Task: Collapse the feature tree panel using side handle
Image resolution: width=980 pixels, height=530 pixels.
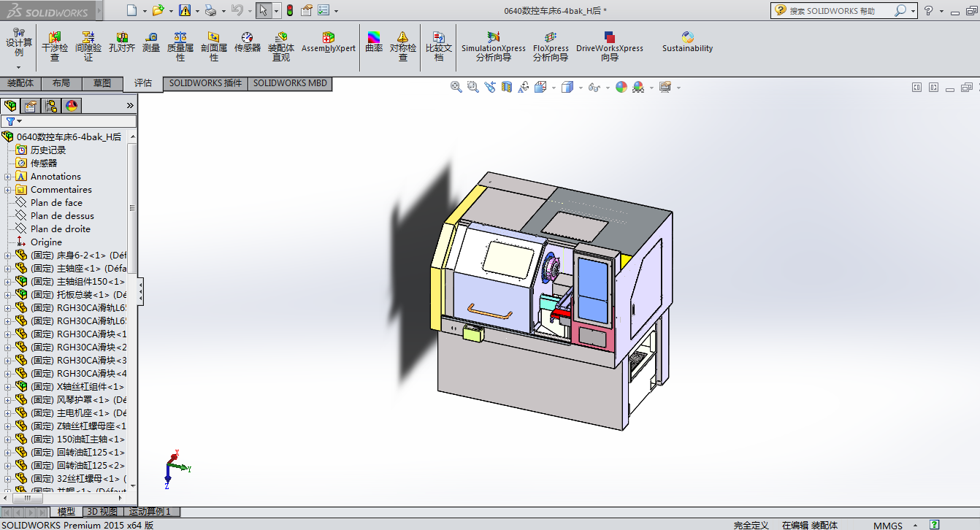Action: (141, 292)
